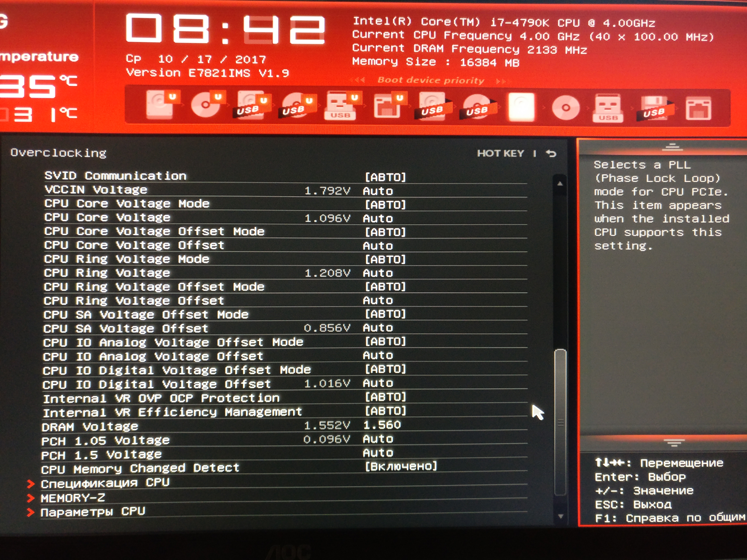Select the plain white hard disk boot icon

click(x=521, y=107)
